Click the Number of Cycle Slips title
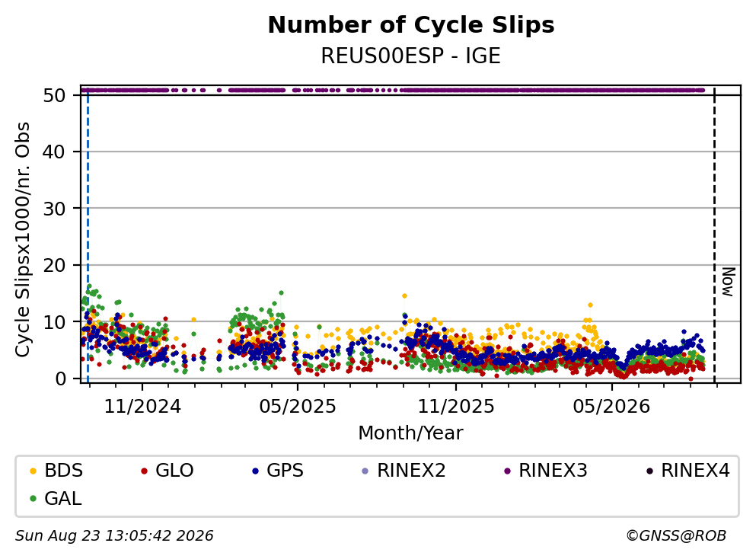 click(x=411, y=25)
